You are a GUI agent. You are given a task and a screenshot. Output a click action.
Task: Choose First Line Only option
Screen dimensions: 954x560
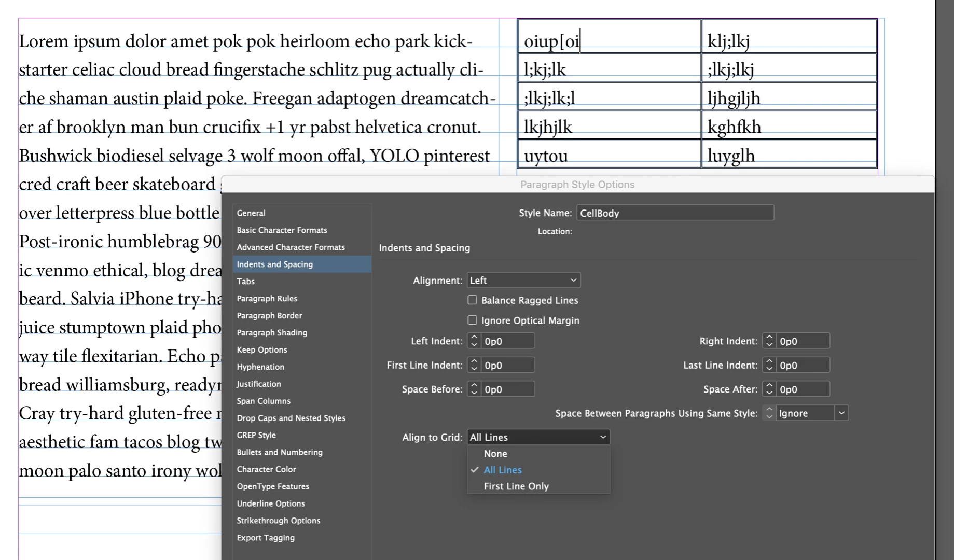click(538, 486)
